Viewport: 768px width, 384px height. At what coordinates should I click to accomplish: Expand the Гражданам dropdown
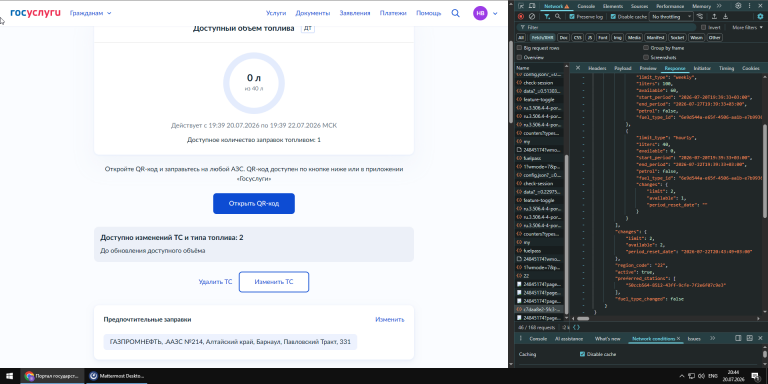pos(91,13)
